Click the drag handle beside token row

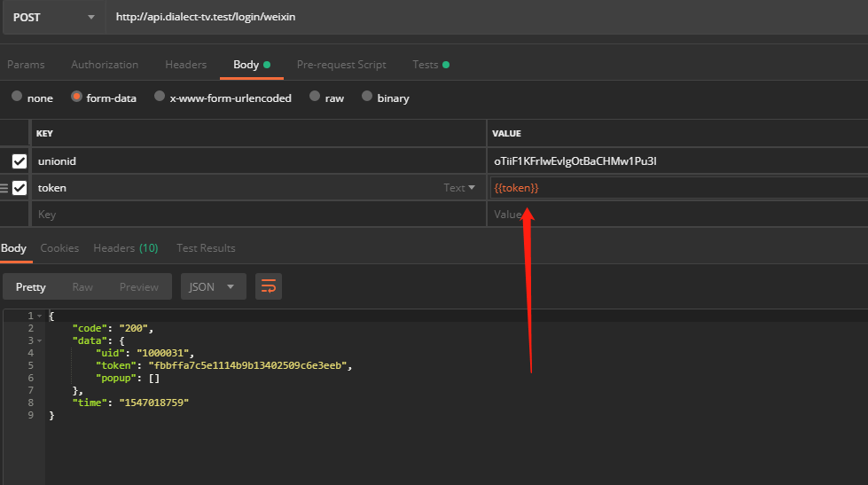tap(4, 188)
